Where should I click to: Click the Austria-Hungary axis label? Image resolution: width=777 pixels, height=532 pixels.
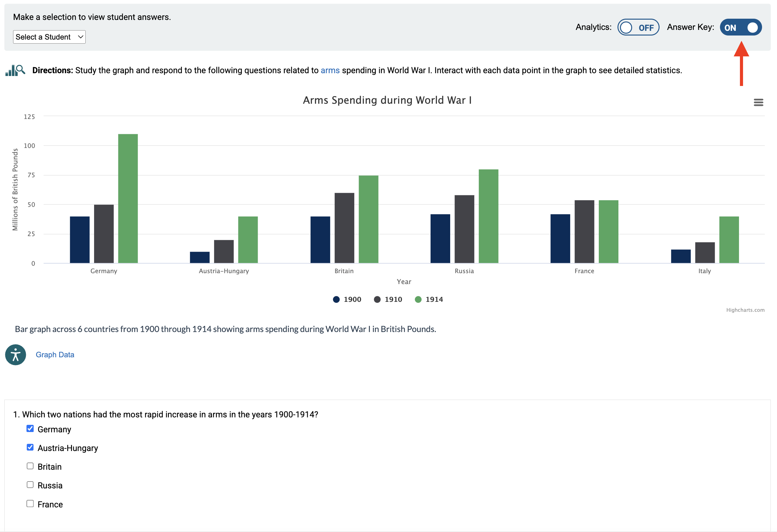click(x=224, y=271)
